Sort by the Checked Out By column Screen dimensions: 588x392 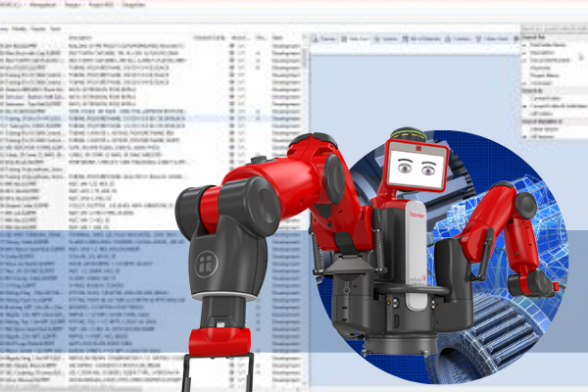tap(209, 37)
